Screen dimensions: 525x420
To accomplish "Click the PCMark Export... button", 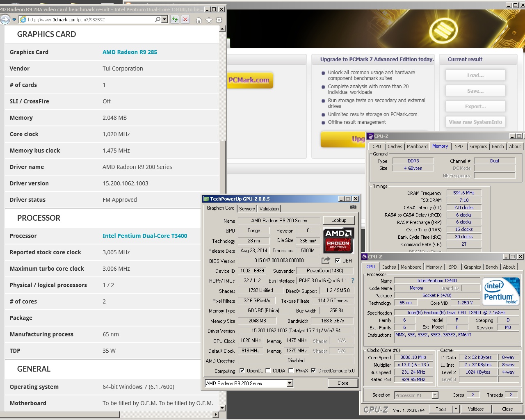I will click(x=475, y=107).
